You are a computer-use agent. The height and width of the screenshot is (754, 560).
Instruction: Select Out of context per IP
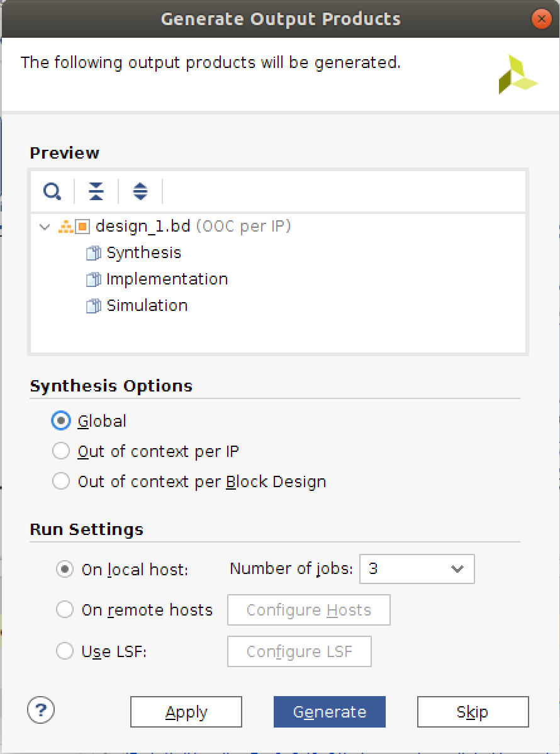[61, 451]
